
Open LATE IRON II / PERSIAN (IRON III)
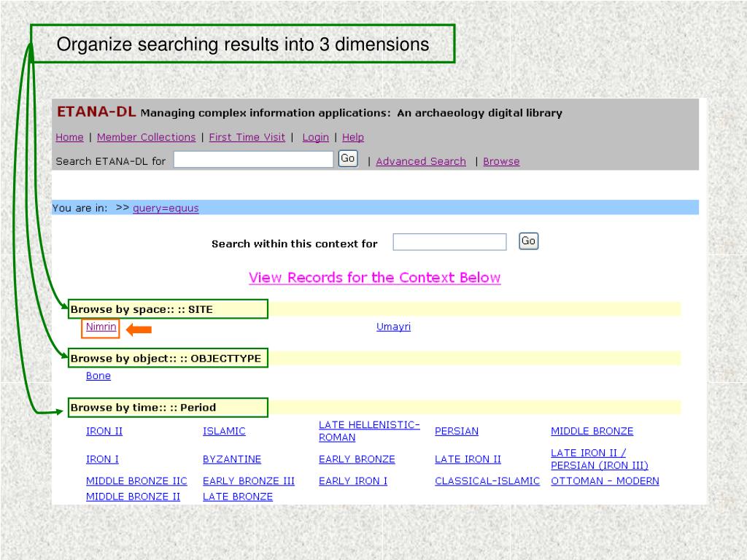pyautogui.click(x=600, y=459)
